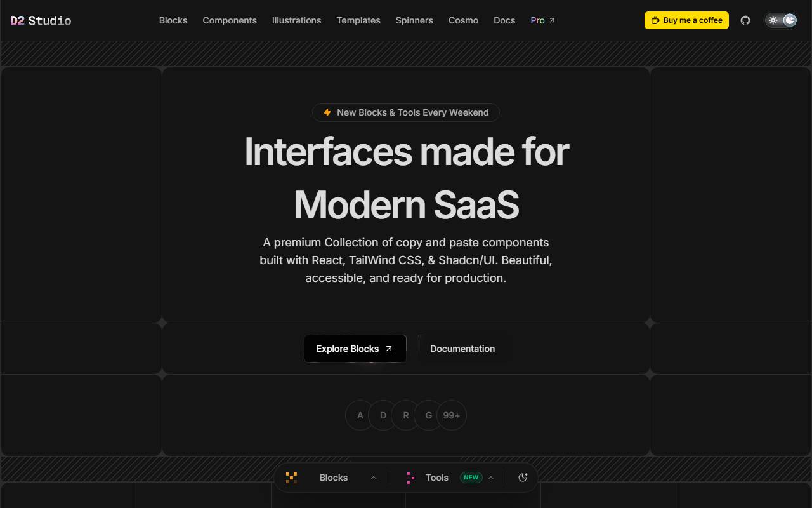Image resolution: width=812 pixels, height=508 pixels.
Task: Click the heading Interfaces made for Modern SaaS
Action: pyautogui.click(x=406, y=178)
